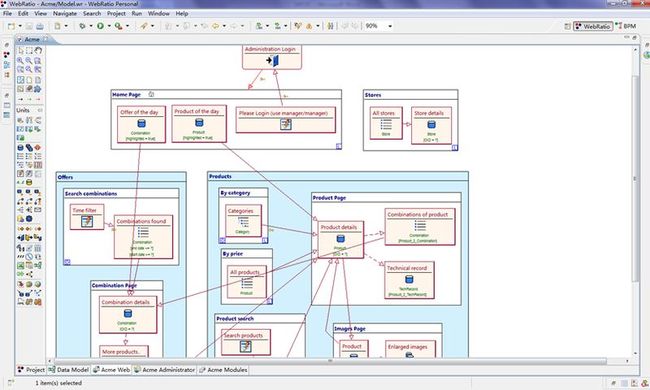Switch to the Acme Modules tab
This screenshot has width=650, height=390.
223,370
